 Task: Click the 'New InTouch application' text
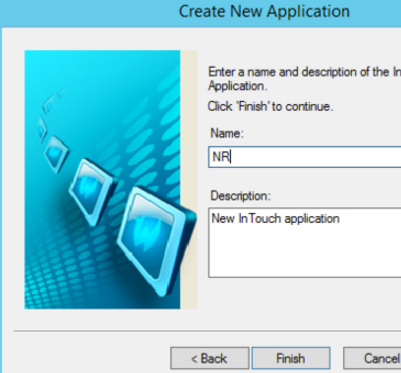pos(275,219)
